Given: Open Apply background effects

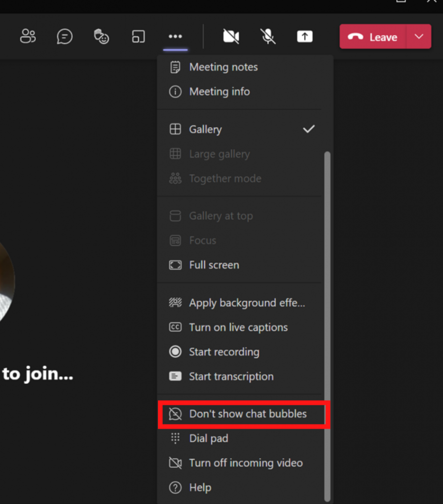Looking at the screenshot, I should coord(240,303).
